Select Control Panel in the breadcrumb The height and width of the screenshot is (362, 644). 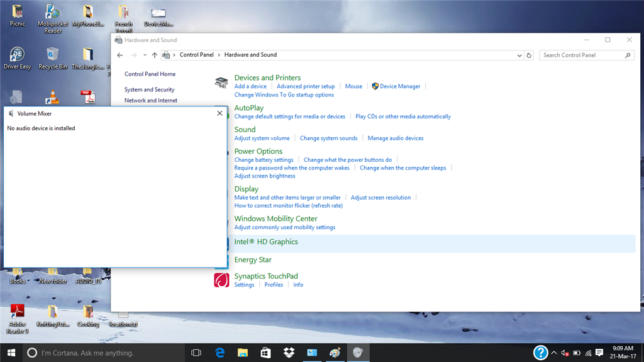(x=196, y=55)
